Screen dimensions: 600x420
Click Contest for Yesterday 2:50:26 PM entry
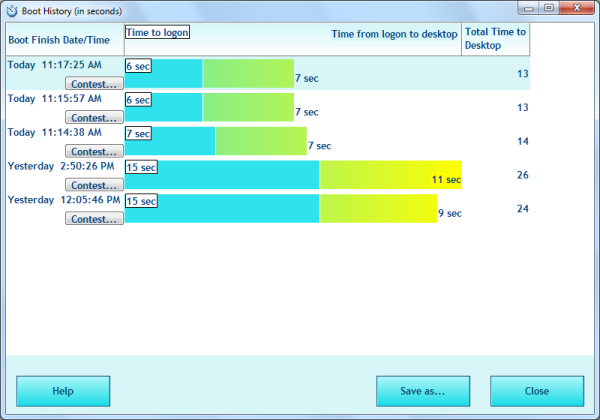(94, 185)
